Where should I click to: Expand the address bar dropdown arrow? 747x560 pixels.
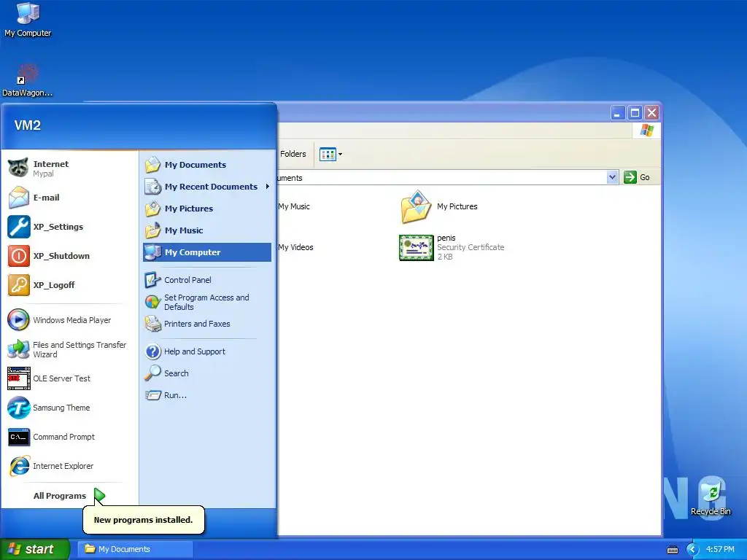coord(612,177)
